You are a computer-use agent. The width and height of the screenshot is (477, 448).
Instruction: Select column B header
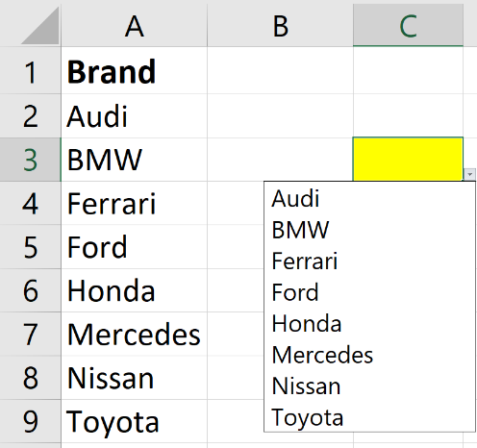pos(280,26)
